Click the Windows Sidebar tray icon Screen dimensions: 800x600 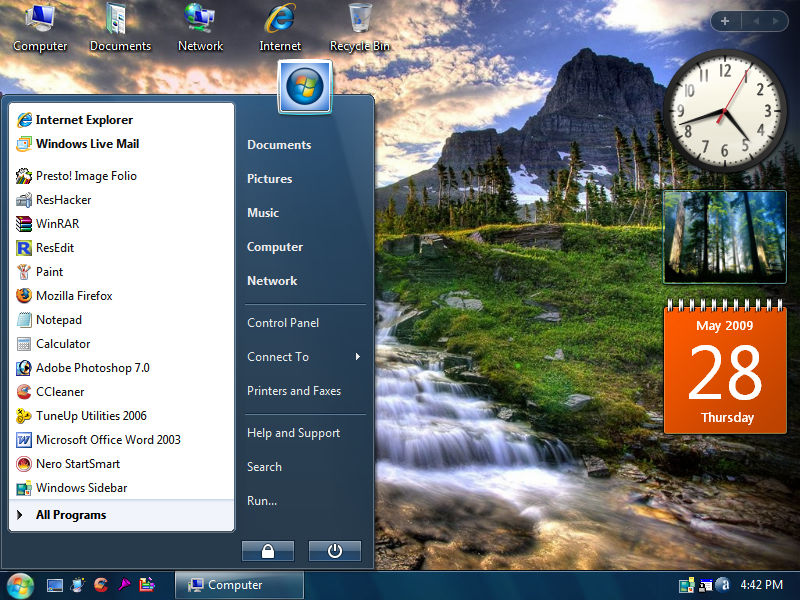[686, 585]
